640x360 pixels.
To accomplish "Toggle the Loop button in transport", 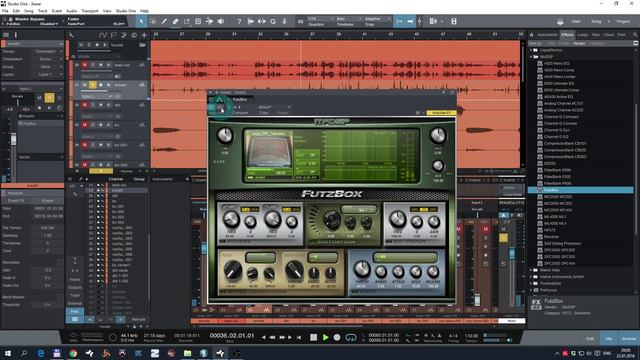I will click(351, 338).
